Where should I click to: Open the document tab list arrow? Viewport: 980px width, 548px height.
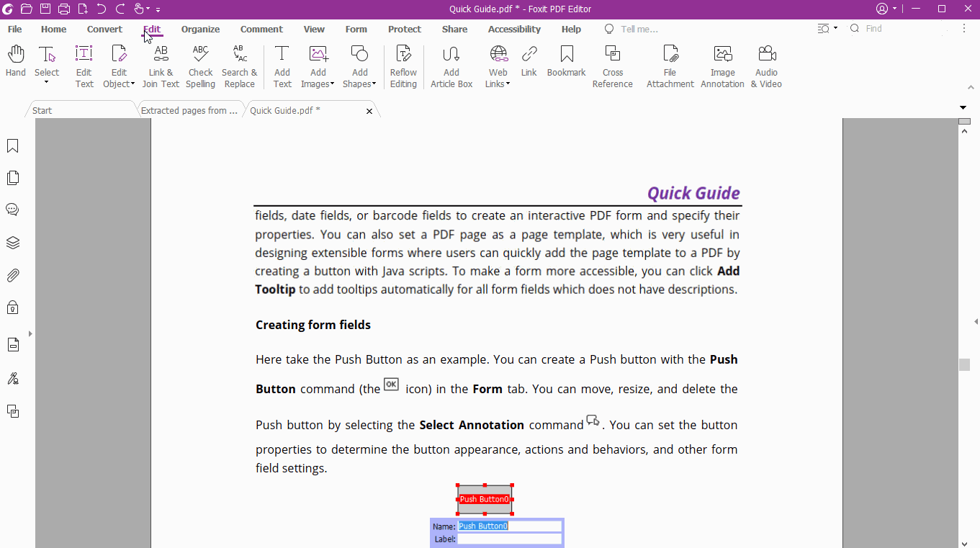coord(963,108)
